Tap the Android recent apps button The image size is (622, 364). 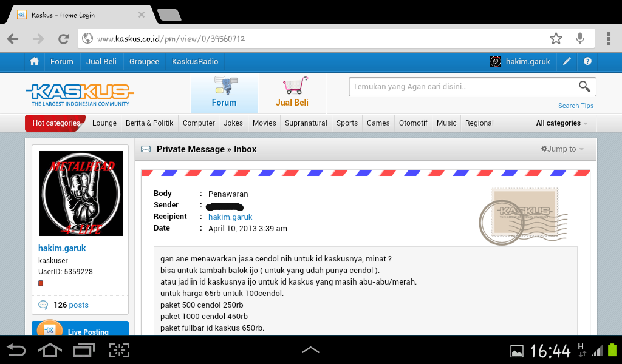pos(84,350)
